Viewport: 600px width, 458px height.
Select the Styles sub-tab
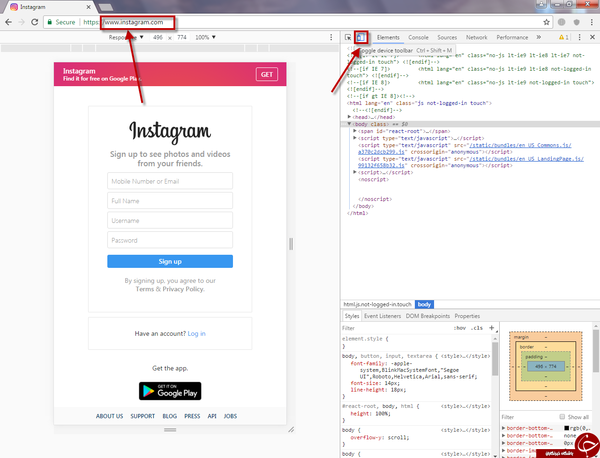352,316
